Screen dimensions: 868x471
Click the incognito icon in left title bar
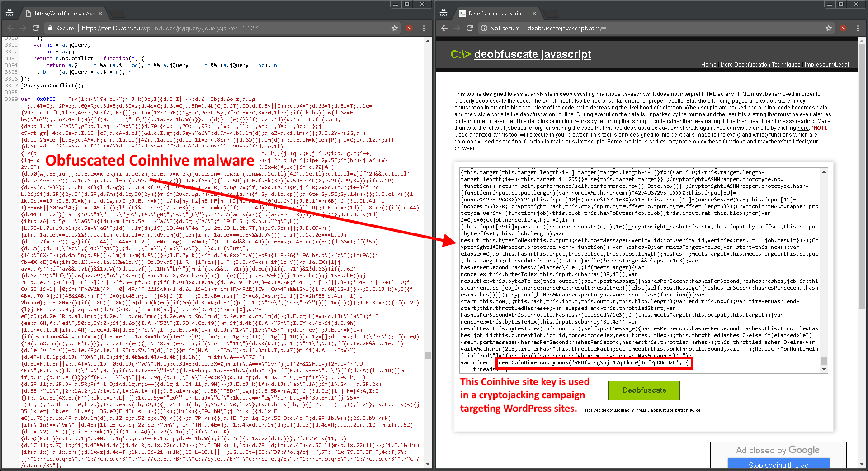point(9,14)
